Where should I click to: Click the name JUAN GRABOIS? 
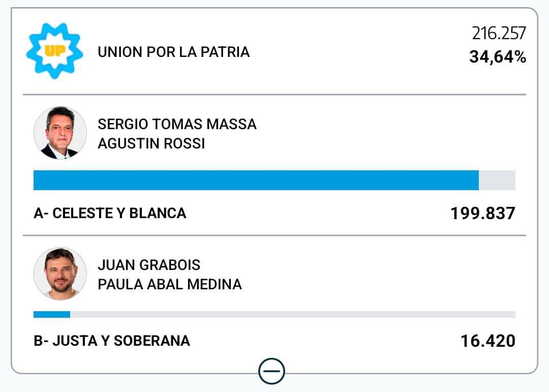pos(149,265)
